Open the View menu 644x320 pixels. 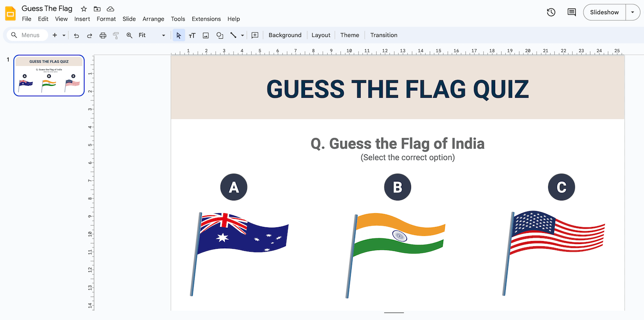[x=61, y=19]
